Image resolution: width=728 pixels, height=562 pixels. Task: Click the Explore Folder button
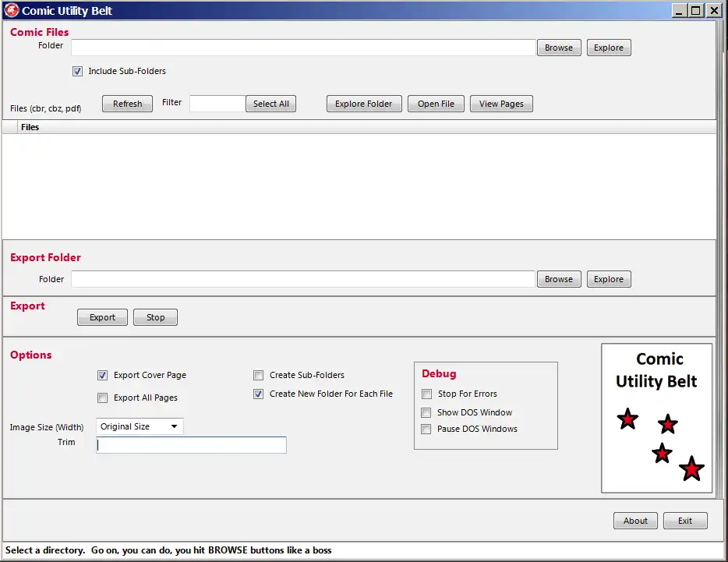click(x=364, y=104)
